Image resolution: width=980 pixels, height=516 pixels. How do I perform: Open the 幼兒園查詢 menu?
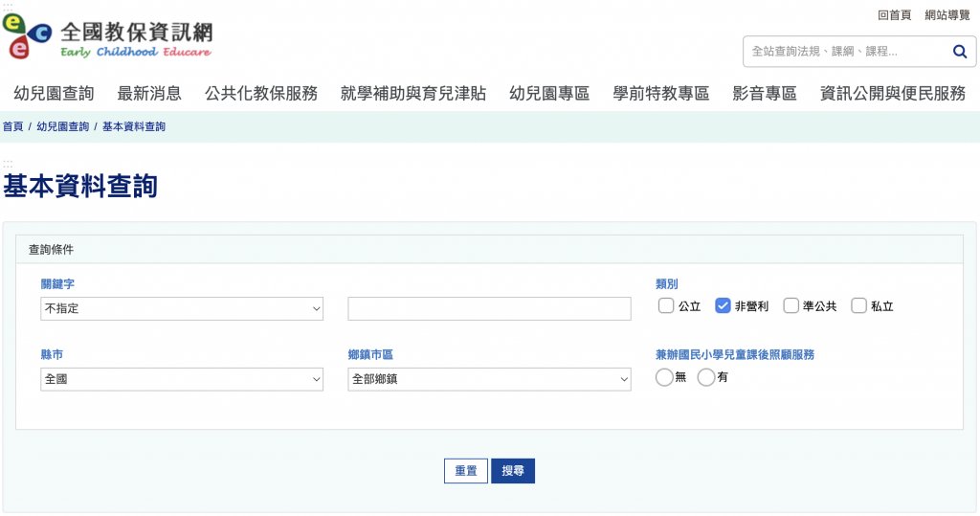(54, 93)
